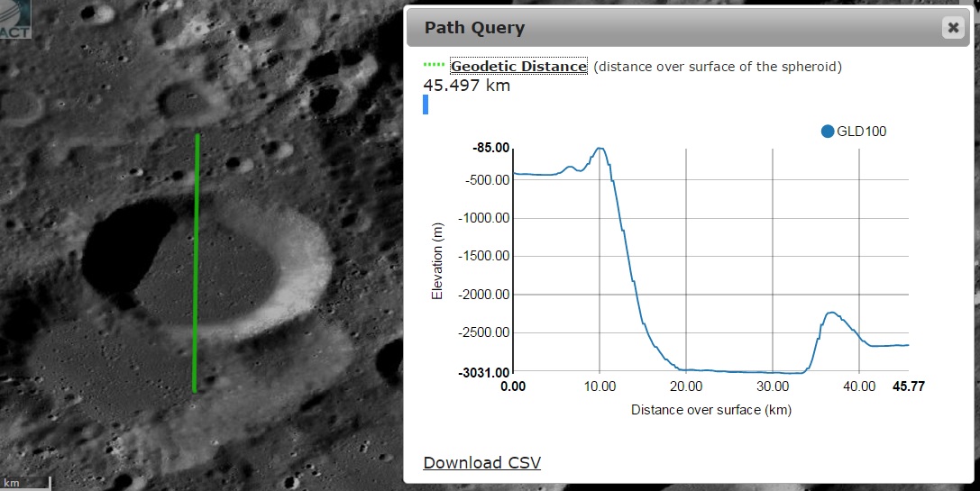
Task: Click the blue color bar under distance
Action: tap(426, 105)
